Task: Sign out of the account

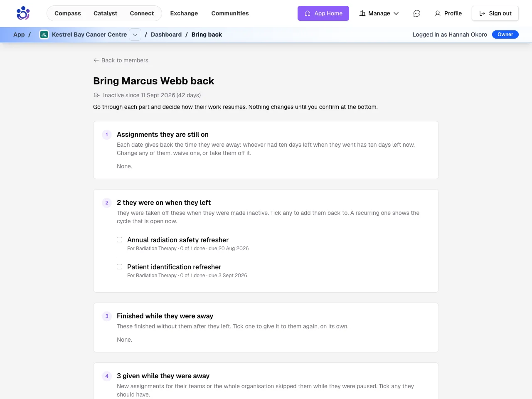Action: pos(495,13)
